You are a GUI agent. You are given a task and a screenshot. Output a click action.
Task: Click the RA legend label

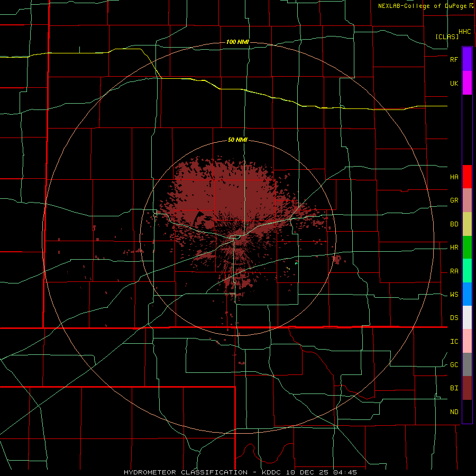click(x=454, y=271)
